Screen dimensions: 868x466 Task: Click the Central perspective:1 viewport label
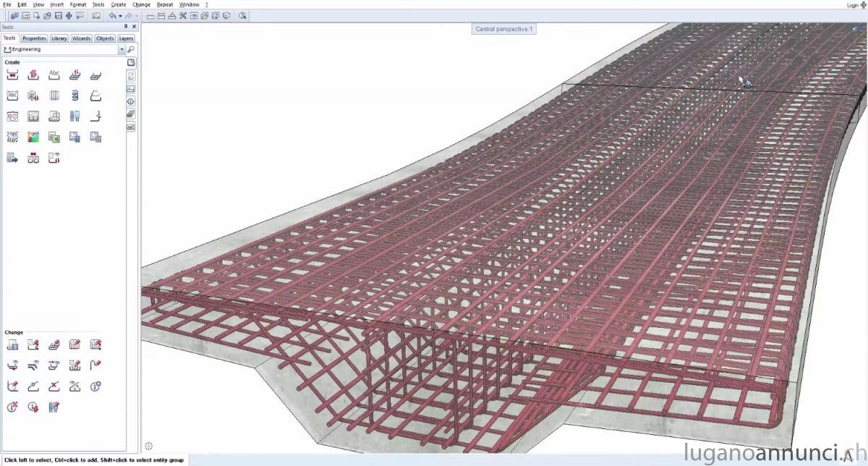point(504,29)
